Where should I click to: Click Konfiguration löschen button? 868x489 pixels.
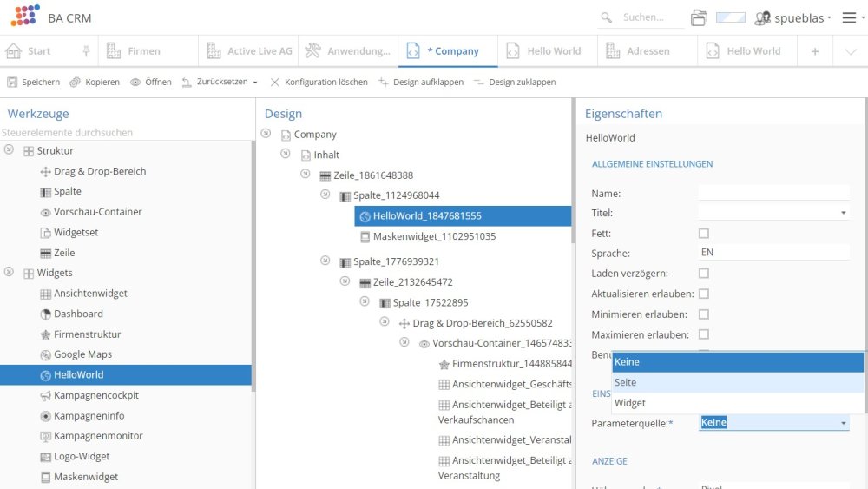click(x=318, y=82)
